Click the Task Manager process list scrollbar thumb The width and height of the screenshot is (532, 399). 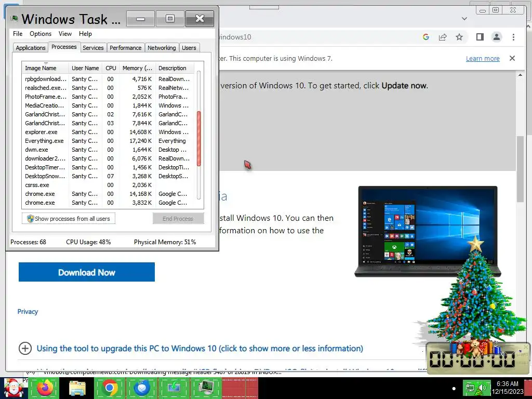coord(199,138)
